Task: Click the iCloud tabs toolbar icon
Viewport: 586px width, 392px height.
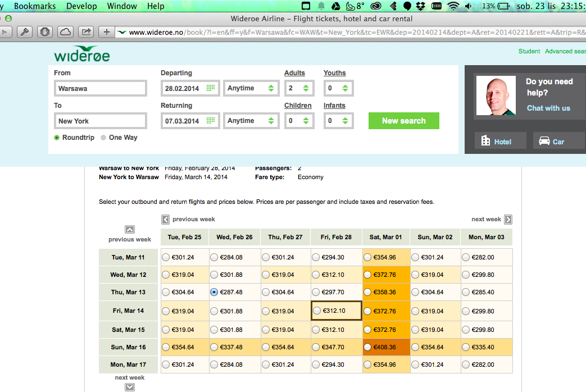Action: [x=65, y=32]
